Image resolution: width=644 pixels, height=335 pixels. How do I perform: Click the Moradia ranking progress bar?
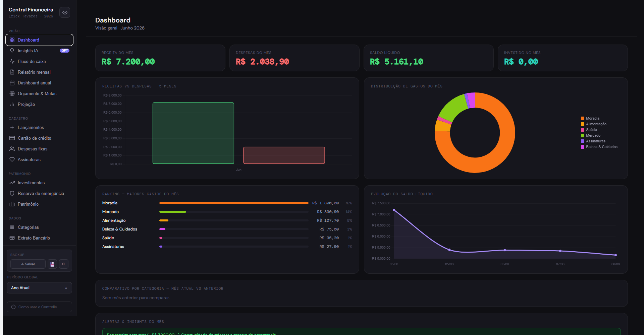click(x=234, y=203)
